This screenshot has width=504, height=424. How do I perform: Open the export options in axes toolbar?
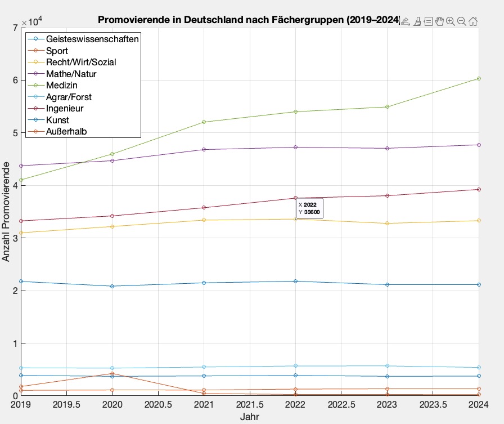[406, 21]
